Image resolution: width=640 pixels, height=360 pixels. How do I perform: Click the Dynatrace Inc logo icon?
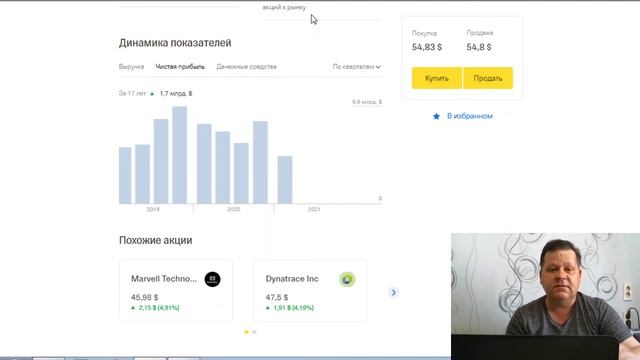point(347,279)
